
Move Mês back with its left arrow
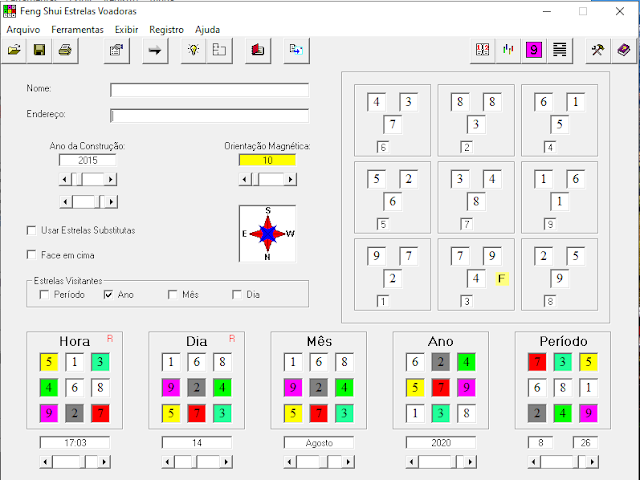pyautogui.click(x=289, y=462)
